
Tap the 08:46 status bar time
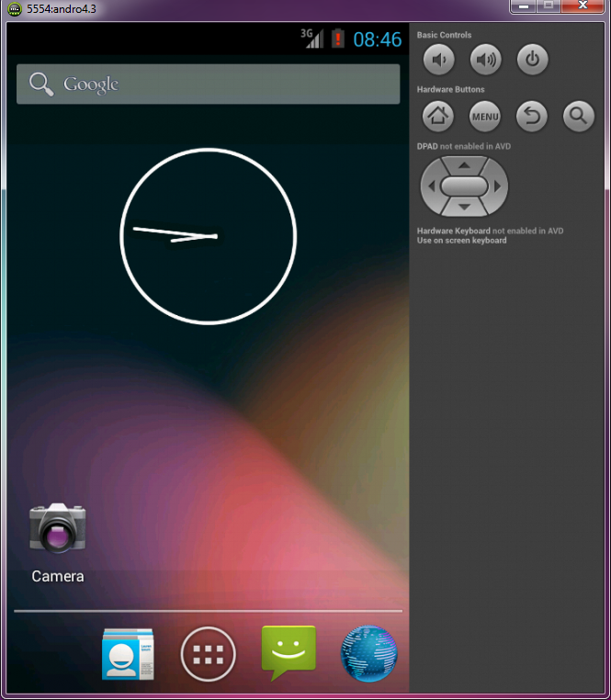point(378,40)
